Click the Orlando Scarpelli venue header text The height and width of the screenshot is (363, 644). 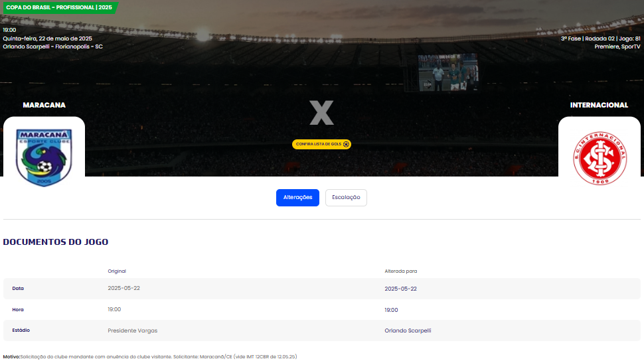coord(53,47)
